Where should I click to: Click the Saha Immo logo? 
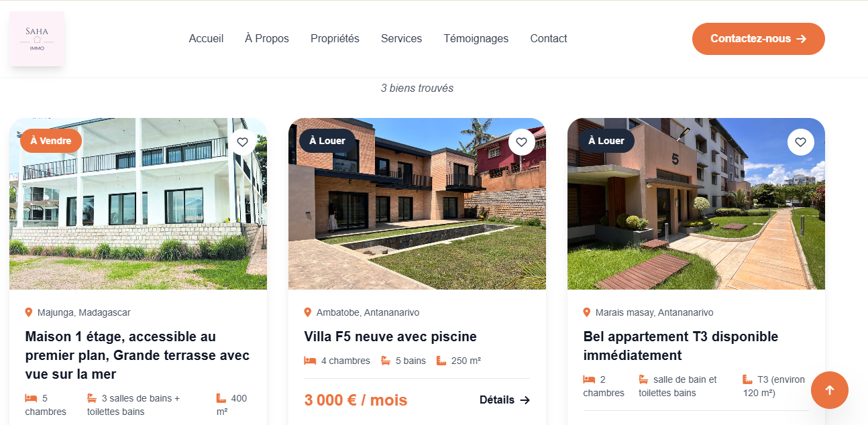coord(37,38)
